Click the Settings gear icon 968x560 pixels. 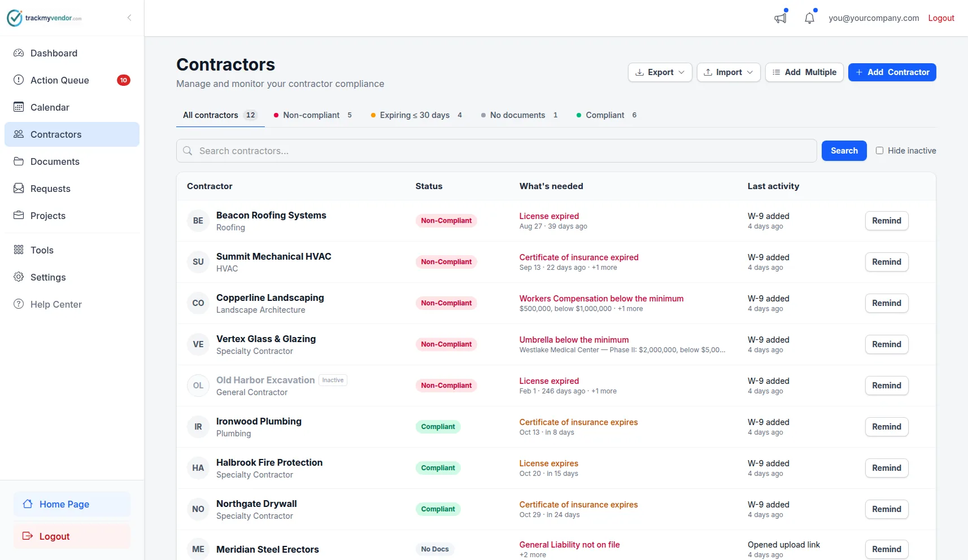[x=19, y=277]
